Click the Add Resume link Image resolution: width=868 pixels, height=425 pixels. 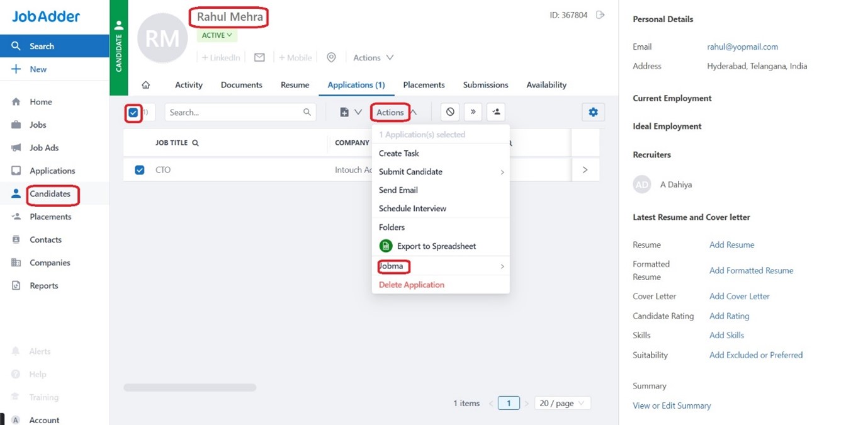click(x=731, y=245)
